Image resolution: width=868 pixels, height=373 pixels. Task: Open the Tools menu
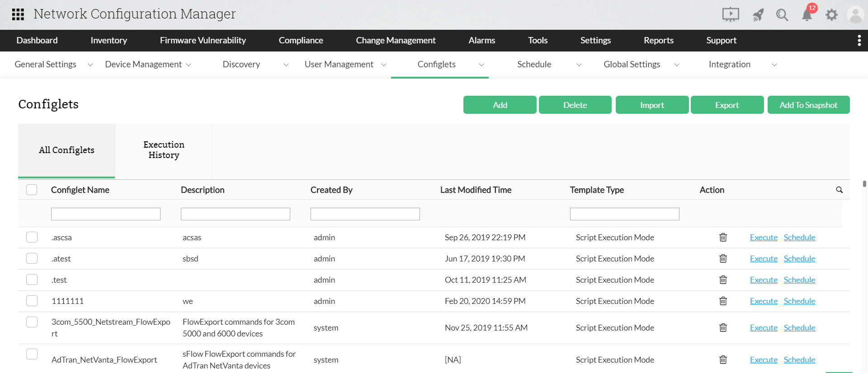pos(538,40)
